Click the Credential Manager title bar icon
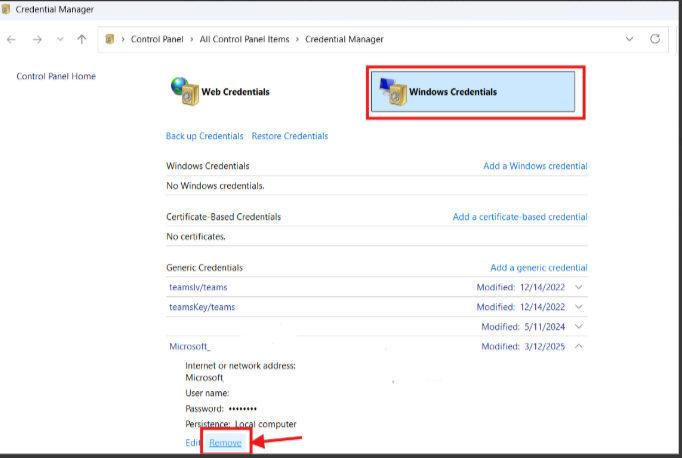Screen dimensions: 682x458 (x=6, y=9)
